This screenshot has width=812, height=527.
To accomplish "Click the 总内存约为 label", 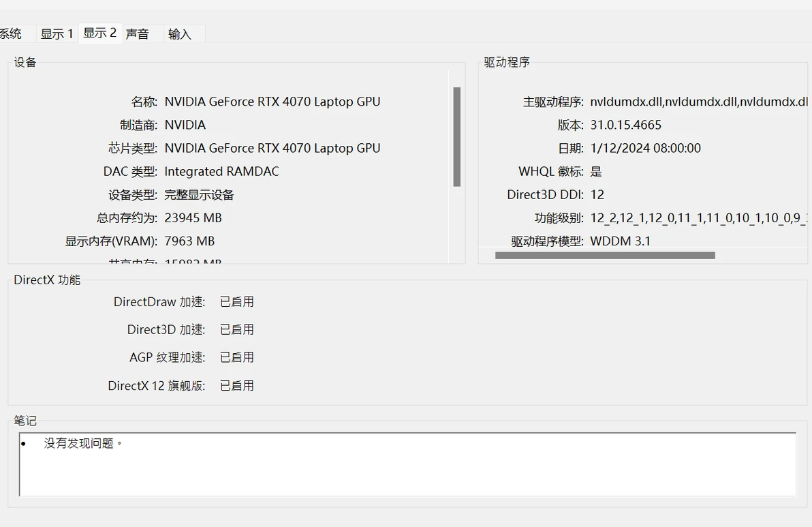I will (x=127, y=218).
